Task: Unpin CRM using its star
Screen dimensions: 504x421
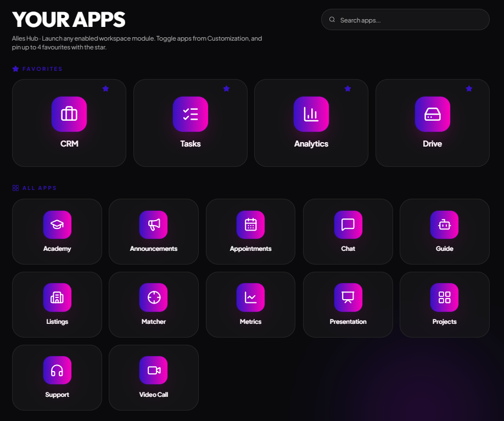Action: [x=105, y=89]
